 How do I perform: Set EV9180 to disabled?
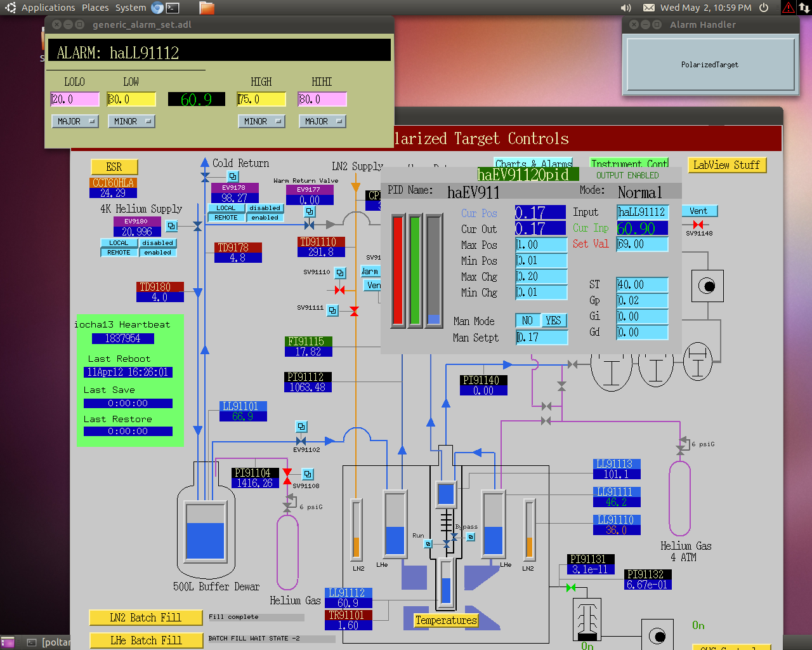point(158,243)
